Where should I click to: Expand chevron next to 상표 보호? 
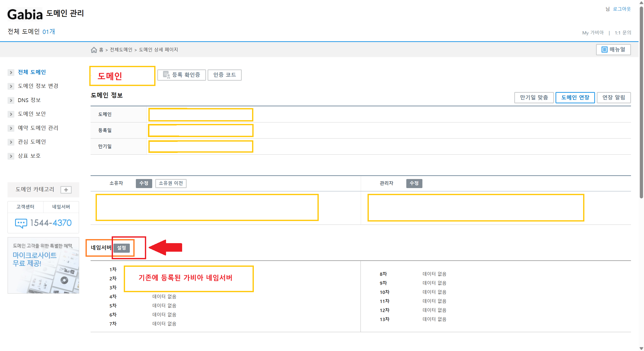click(x=11, y=156)
